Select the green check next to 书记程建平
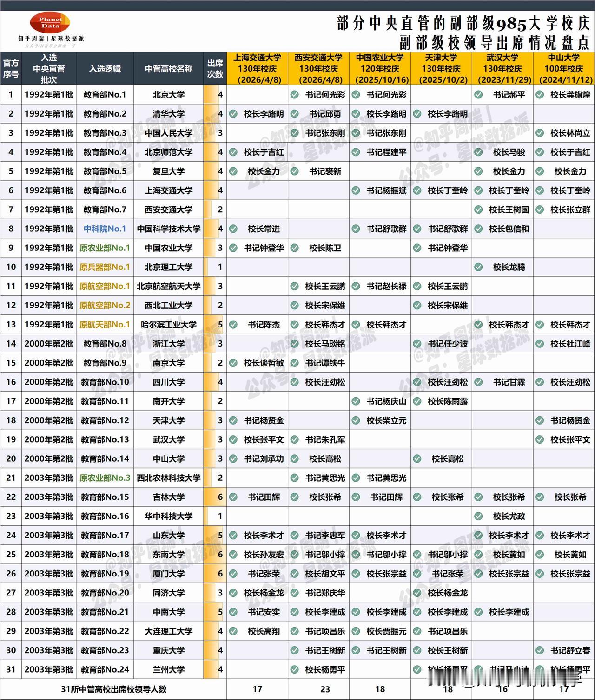The height and width of the screenshot is (700, 595). (x=356, y=152)
